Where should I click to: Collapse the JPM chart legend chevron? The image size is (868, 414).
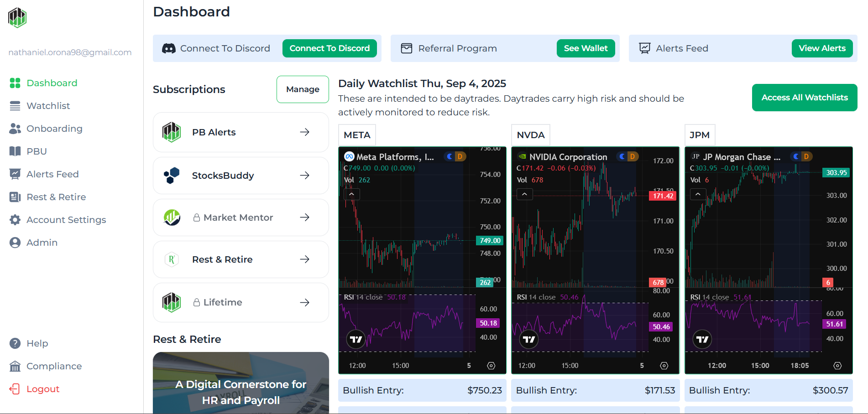698,194
